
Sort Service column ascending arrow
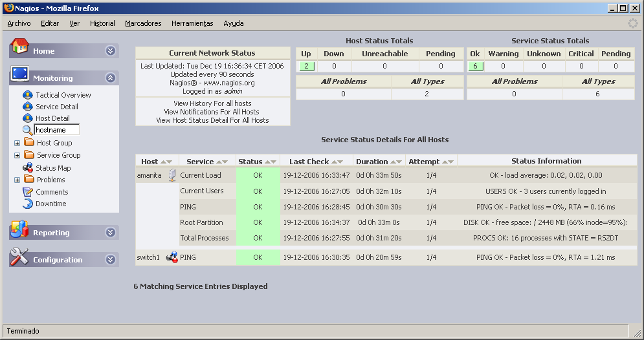pos(219,162)
